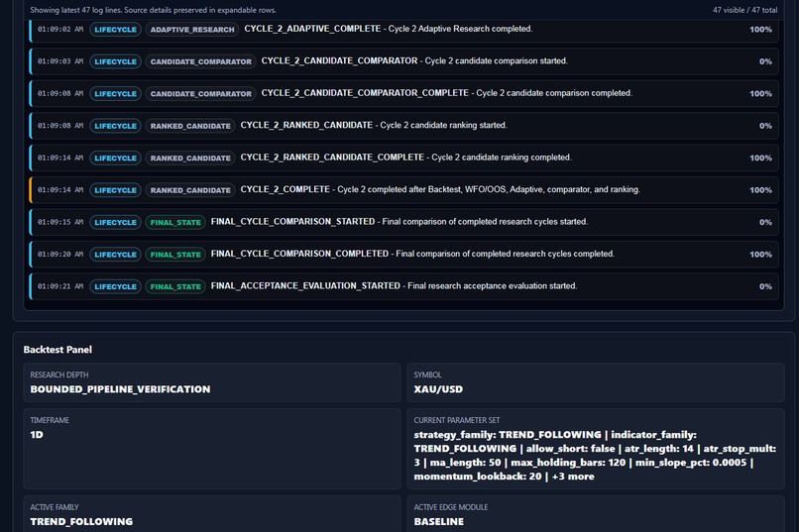This screenshot has width=799, height=532.
Task: Click the 100% progress of CYCLE_2_COMPLETE row
Action: (760, 190)
